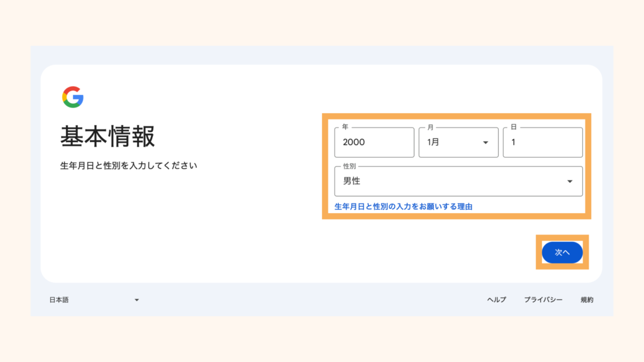Open the 月 month dropdown showing 1月
This screenshot has height=362, width=644.
(458, 143)
